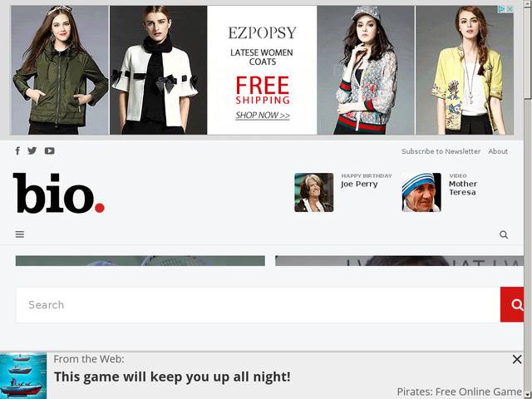Open the Twitter bird icon
This screenshot has height=399, width=532.
[32, 150]
